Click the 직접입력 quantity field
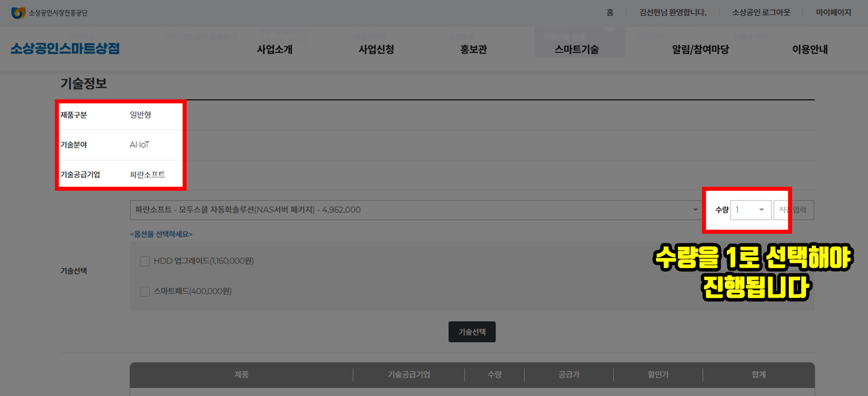The width and height of the screenshot is (868, 396). click(794, 210)
